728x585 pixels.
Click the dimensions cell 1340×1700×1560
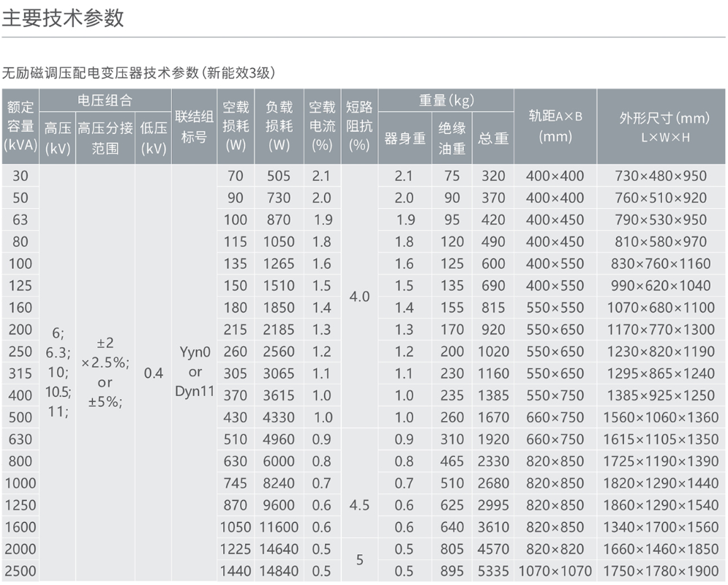point(661,527)
